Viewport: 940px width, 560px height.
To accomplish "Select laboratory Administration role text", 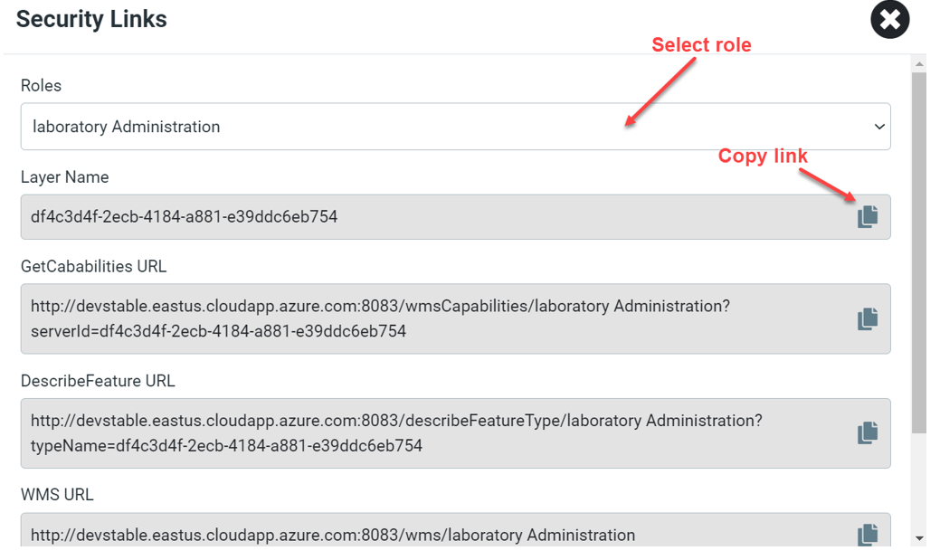I will pyautogui.click(x=126, y=127).
